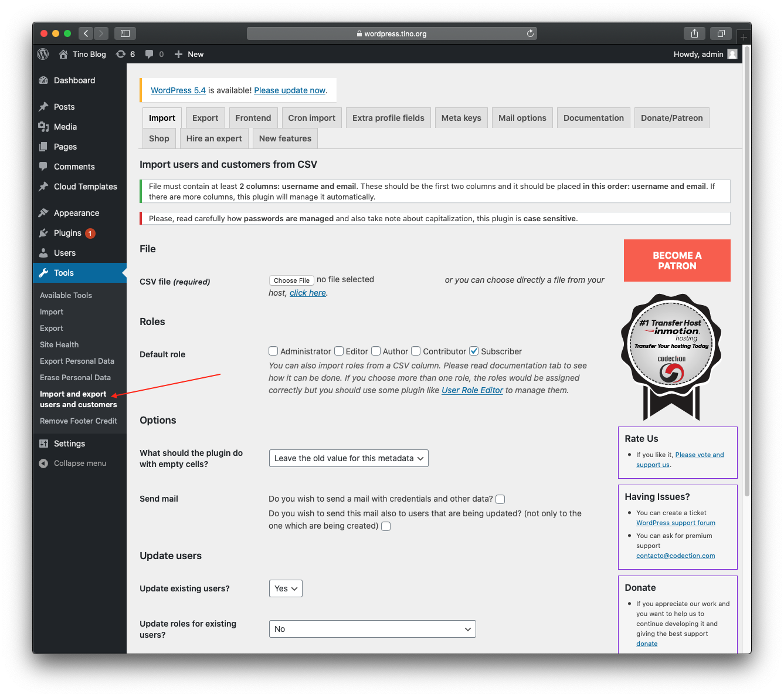The height and width of the screenshot is (697, 784).
Task: Change the Update existing users dropdown
Action: [286, 588]
